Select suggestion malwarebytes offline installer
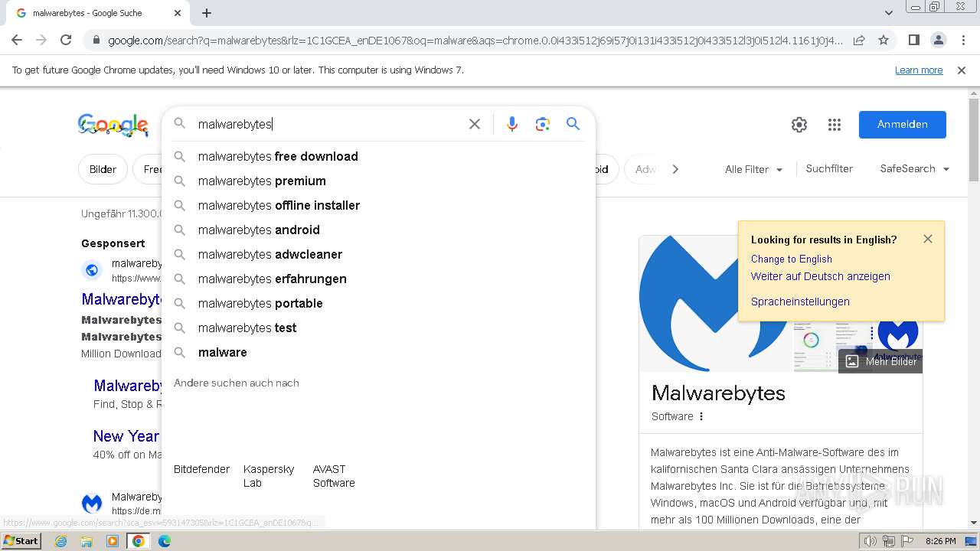 378,205
